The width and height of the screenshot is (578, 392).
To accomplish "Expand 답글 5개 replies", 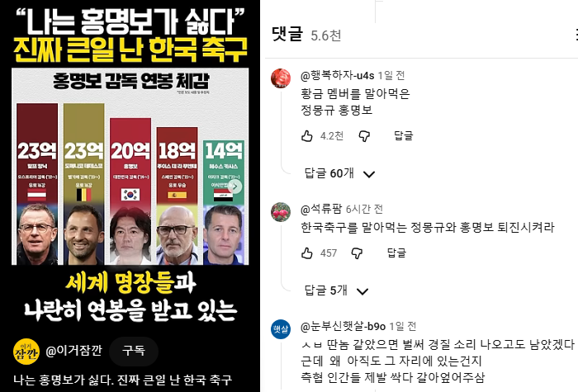I will [x=336, y=290].
